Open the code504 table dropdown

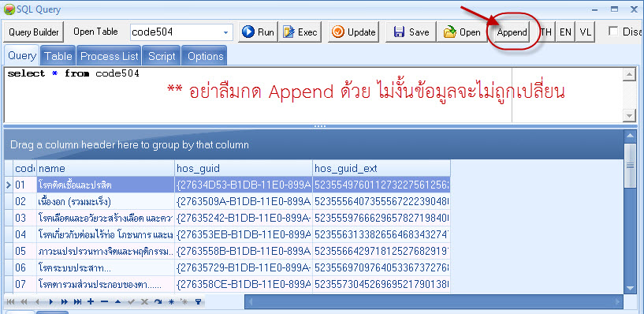point(226,32)
